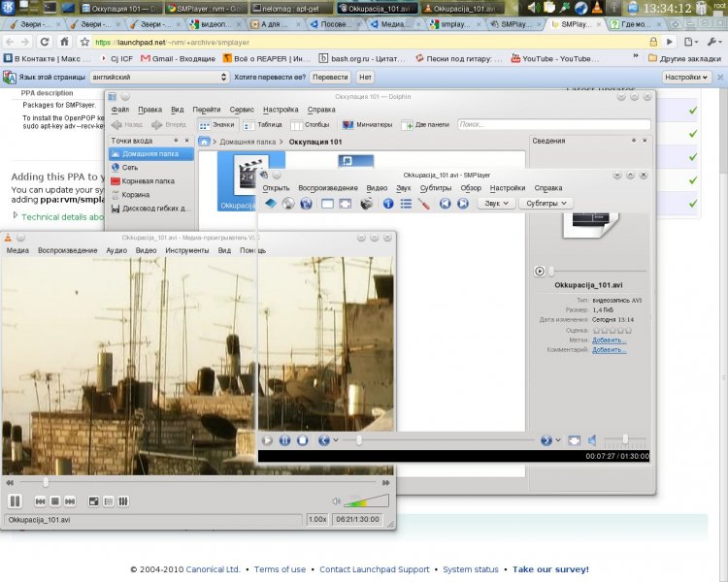
Task: Toggle SMPlayer compact mode icon
Action: point(327,204)
